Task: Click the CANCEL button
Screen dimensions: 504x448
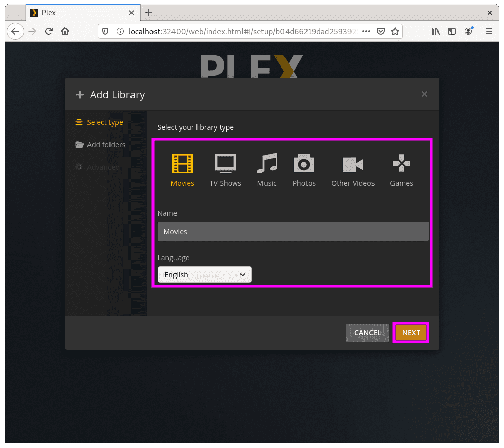Action: (x=367, y=332)
